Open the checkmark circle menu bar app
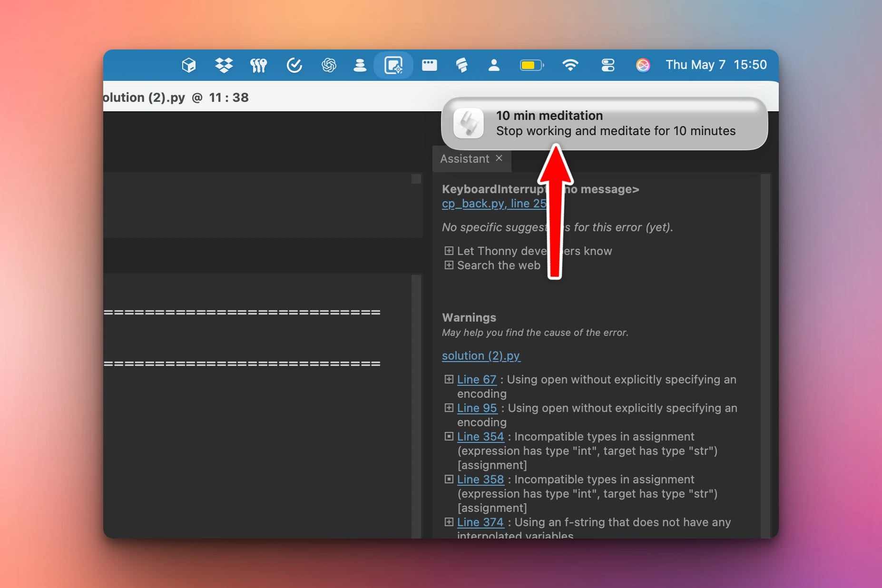 coord(294,65)
